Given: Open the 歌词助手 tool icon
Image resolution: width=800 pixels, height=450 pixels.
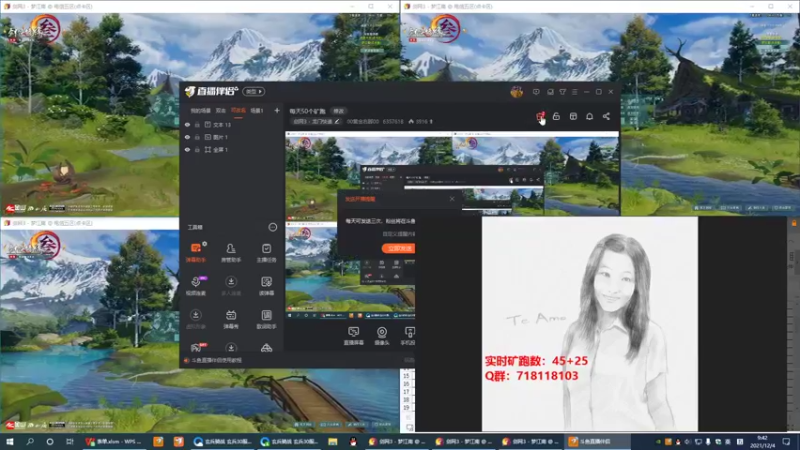Looking at the screenshot, I should pyautogui.click(x=266, y=318).
